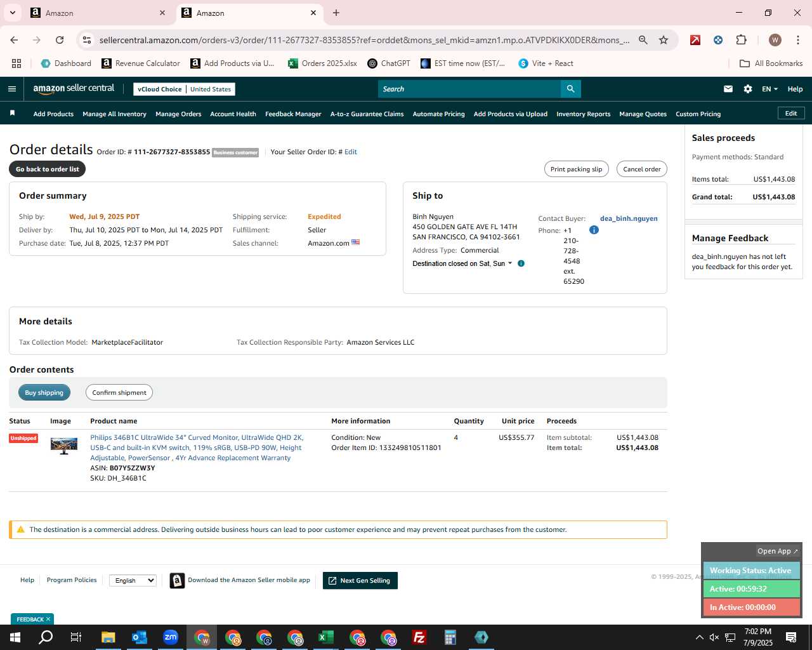Open the English language select in footer
The image size is (812, 650).
pyautogui.click(x=133, y=580)
